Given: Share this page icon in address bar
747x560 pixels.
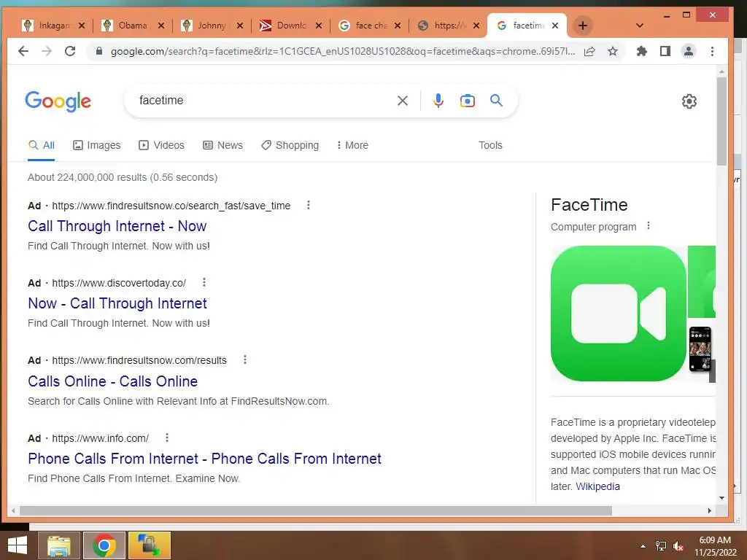Looking at the screenshot, I should [x=589, y=52].
